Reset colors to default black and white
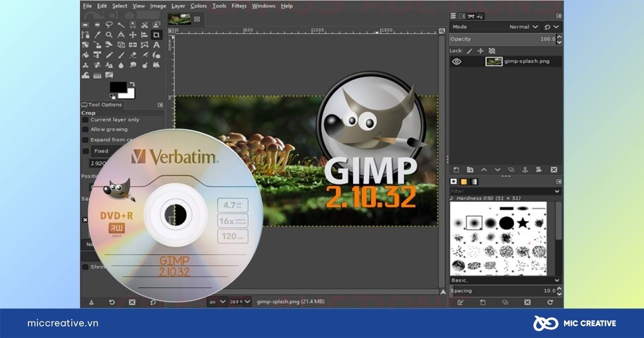Image resolution: width=644 pixels, height=338 pixels. point(113,96)
